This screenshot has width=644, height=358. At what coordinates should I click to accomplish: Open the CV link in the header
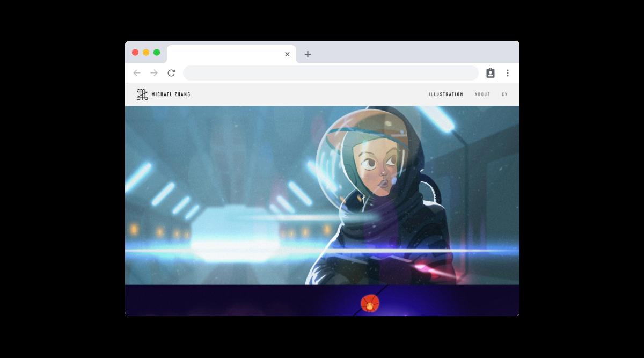pyautogui.click(x=504, y=94)
